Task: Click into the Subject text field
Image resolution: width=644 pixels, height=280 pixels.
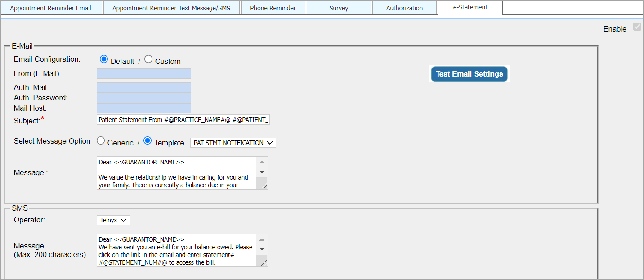Action: click(183, 120)
